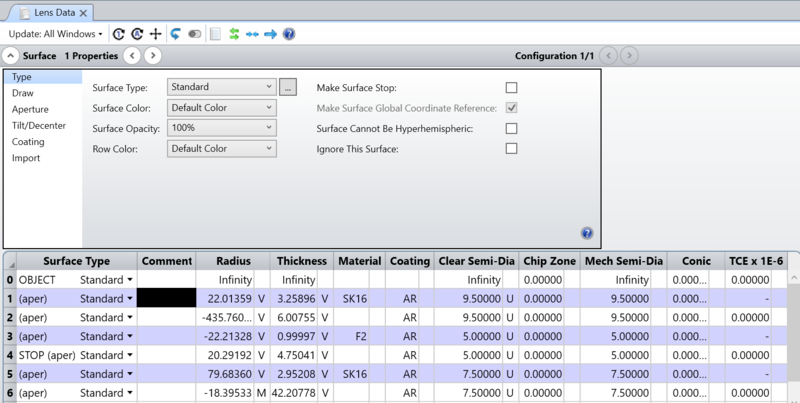Click the tilt/decenter elements crosshair icon
This screenshot has height=403, width=800.
(155, 34)
